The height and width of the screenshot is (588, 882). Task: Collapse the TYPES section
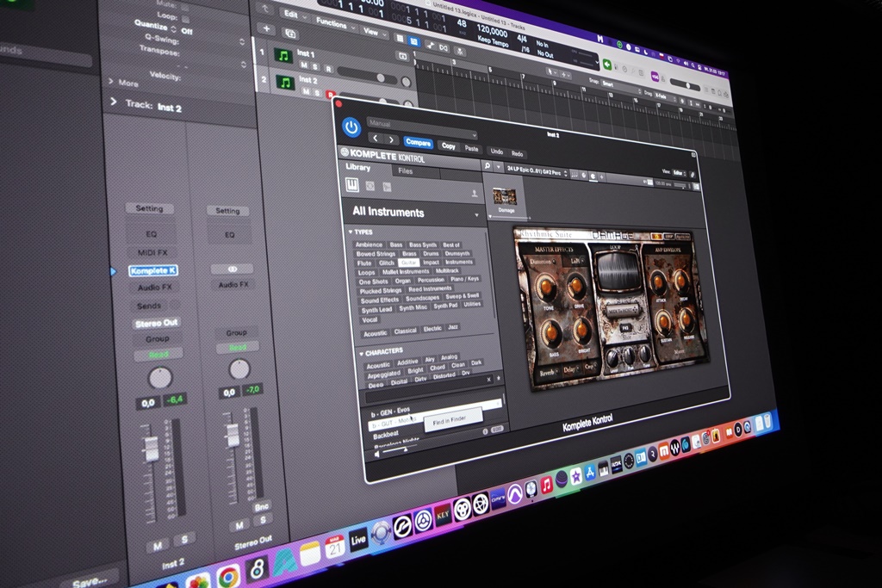pyautogui.click(x=351, y=232)
